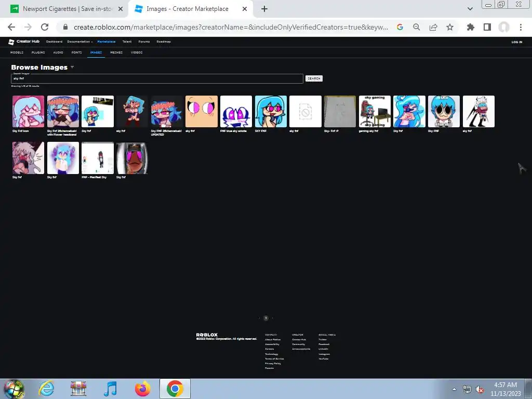The width and height of the screenshot is (532, 399).
Task: Click the address bar URL
Action: pyautogui.click(x=231, y=27)
